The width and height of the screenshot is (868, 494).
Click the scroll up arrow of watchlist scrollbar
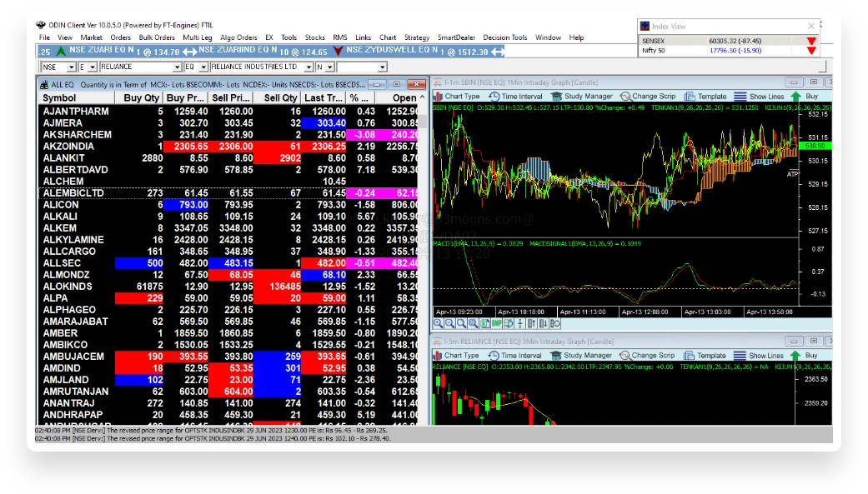click(x=423, y=97)
